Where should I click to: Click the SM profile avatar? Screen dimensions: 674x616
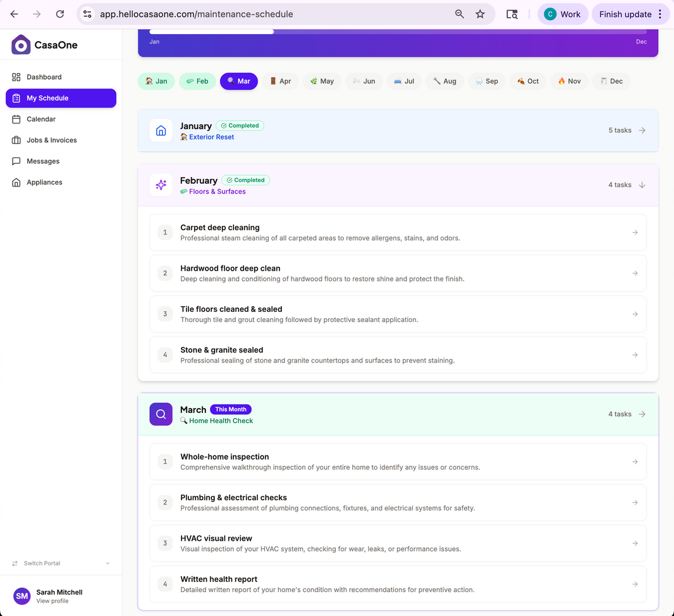[x=22, y=596]
